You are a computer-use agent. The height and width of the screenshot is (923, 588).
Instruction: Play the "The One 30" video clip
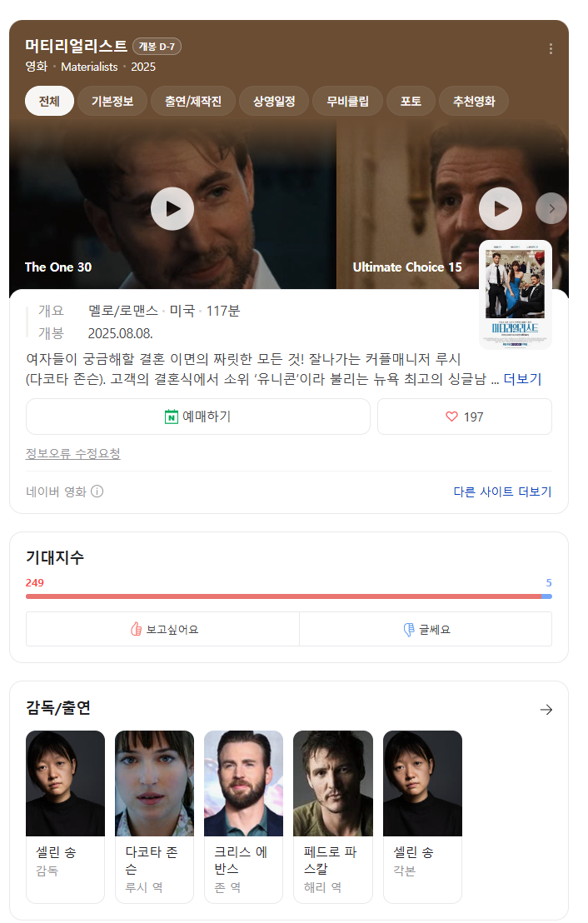[x=172, y=209]
